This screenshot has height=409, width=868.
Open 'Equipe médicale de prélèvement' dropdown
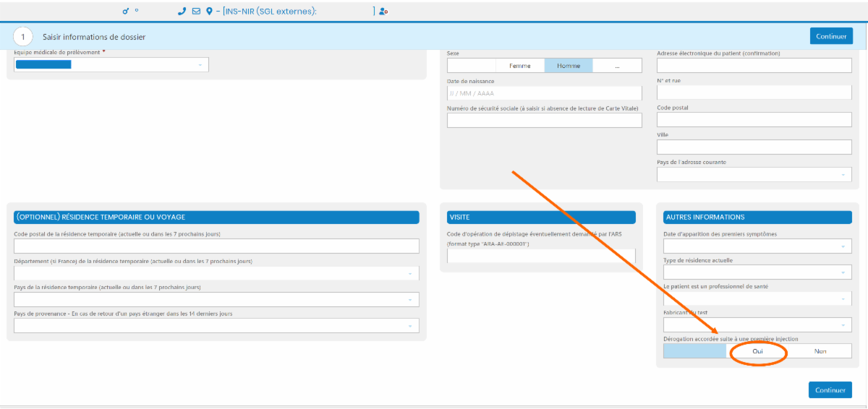[111, 65]
